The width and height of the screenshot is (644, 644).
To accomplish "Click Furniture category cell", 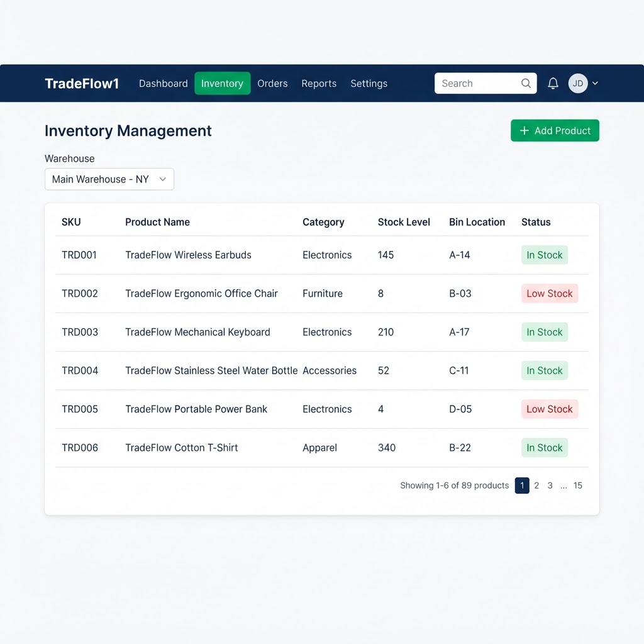I will click(323, 294).
